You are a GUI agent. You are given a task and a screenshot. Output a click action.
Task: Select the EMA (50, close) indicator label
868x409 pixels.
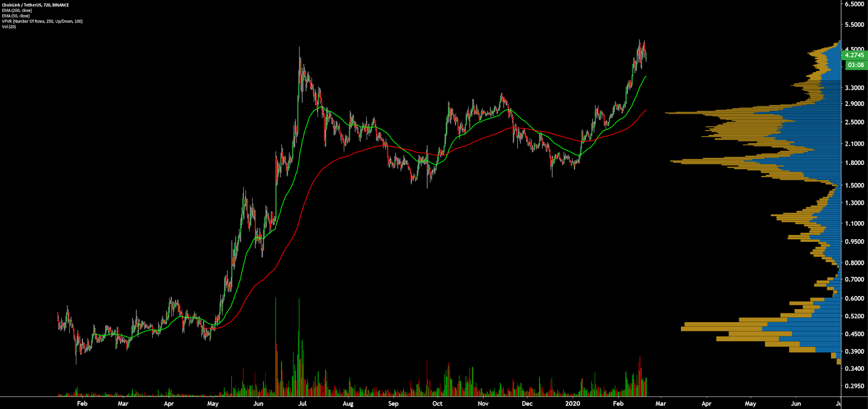pos(16,16)
